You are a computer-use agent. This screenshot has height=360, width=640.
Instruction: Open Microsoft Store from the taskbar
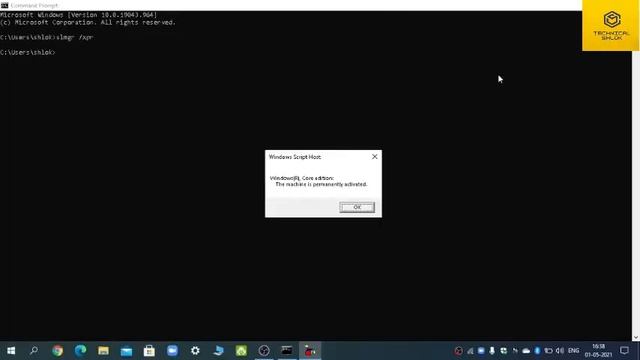[x=149, y=351]
